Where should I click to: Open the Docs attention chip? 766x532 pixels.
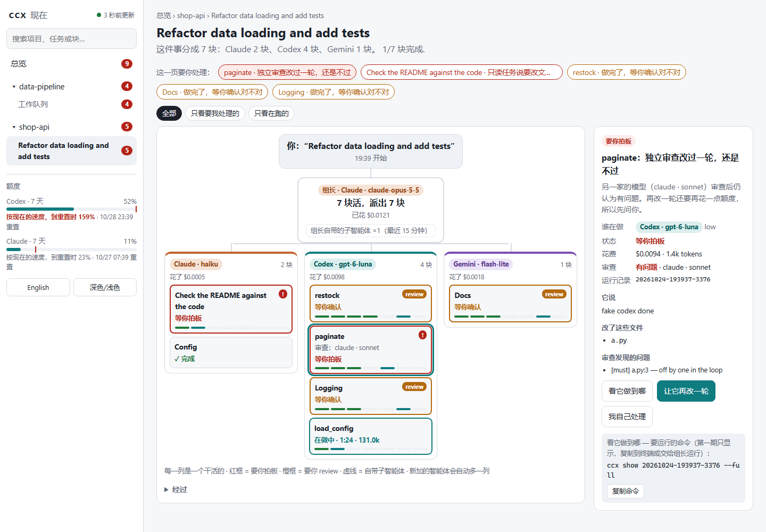click(212, 92)
